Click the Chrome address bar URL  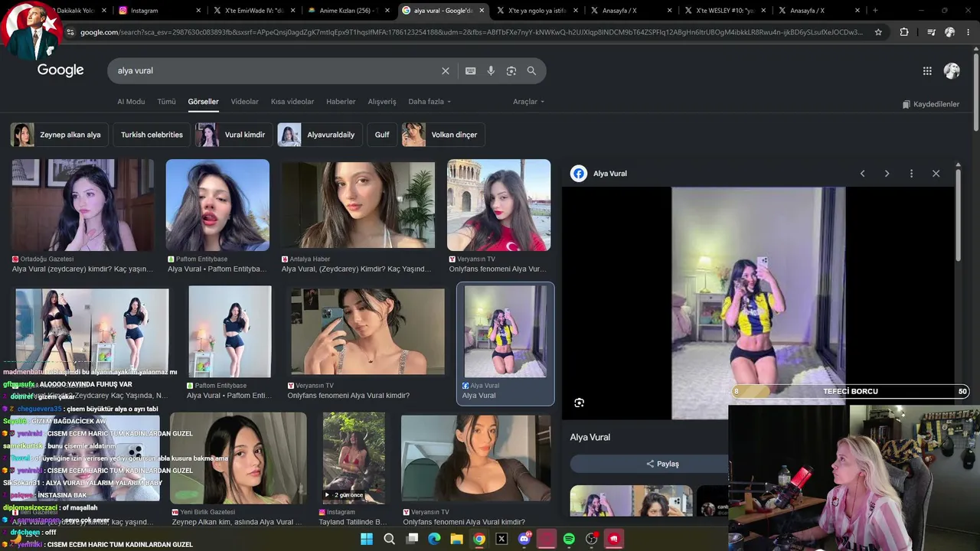[x=472, y=32]
